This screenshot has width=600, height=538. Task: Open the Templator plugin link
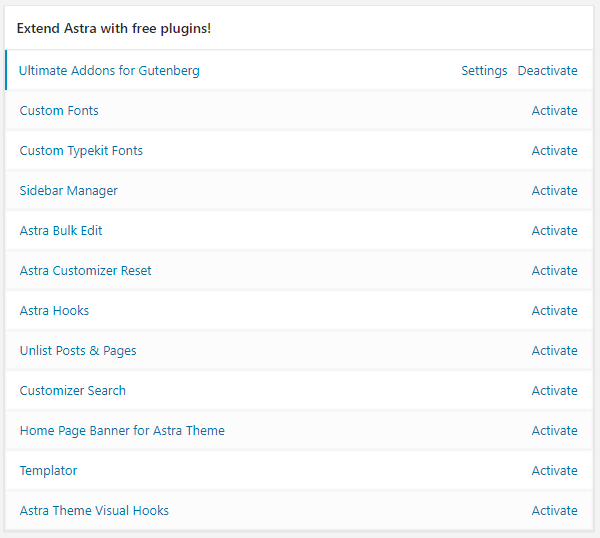click(x=48, y=471)
